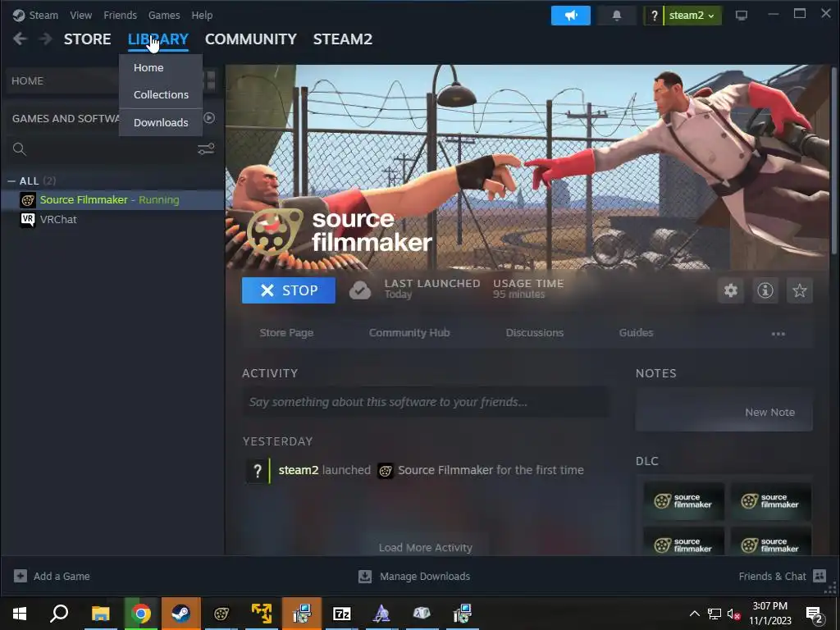
Task: Open Steam from the Windows taskbar
Action: (180, 613)
